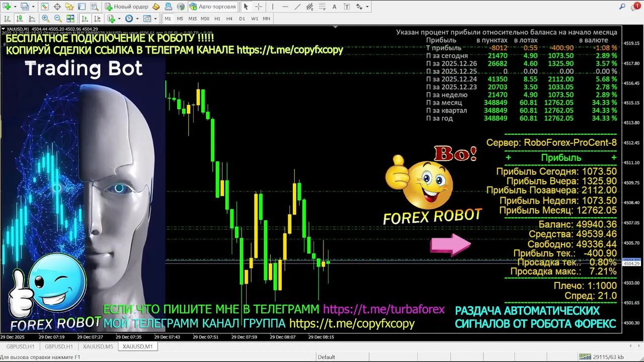644x362 pixels.
Task: Set timeframe to H1
Action: (217, 19)
